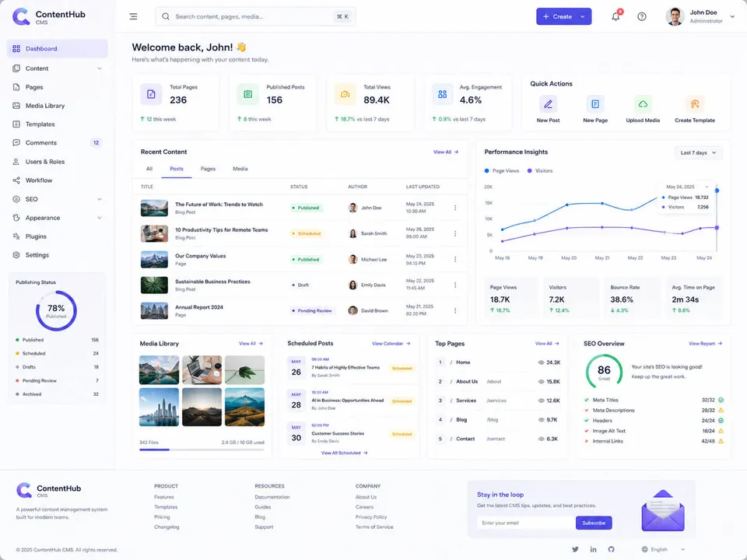
Task: Click the LinkedIn icon in footer
Action: pyautogui.click(x=593, y=549)
